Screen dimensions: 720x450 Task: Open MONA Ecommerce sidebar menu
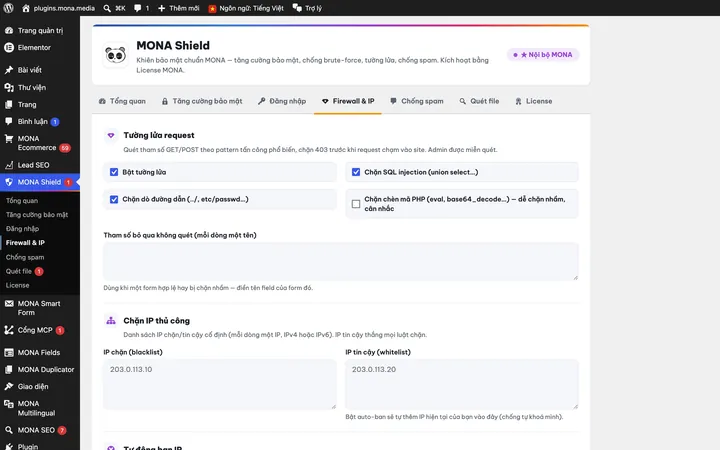(40, 143)
